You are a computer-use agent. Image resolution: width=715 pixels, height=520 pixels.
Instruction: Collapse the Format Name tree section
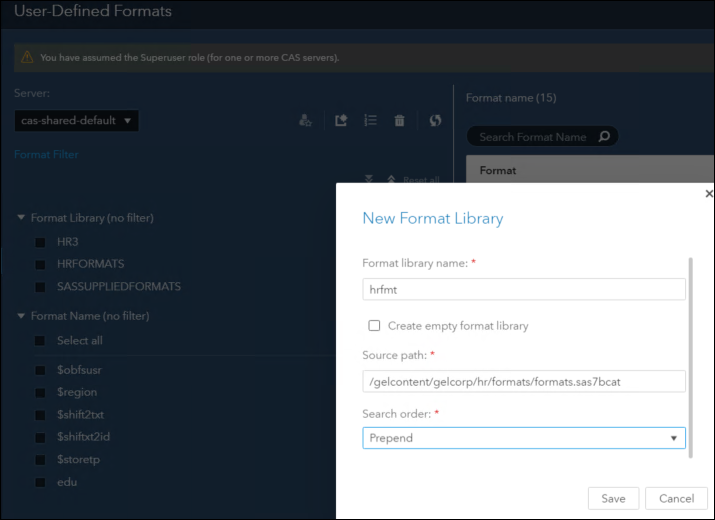(x=22, y=316)
